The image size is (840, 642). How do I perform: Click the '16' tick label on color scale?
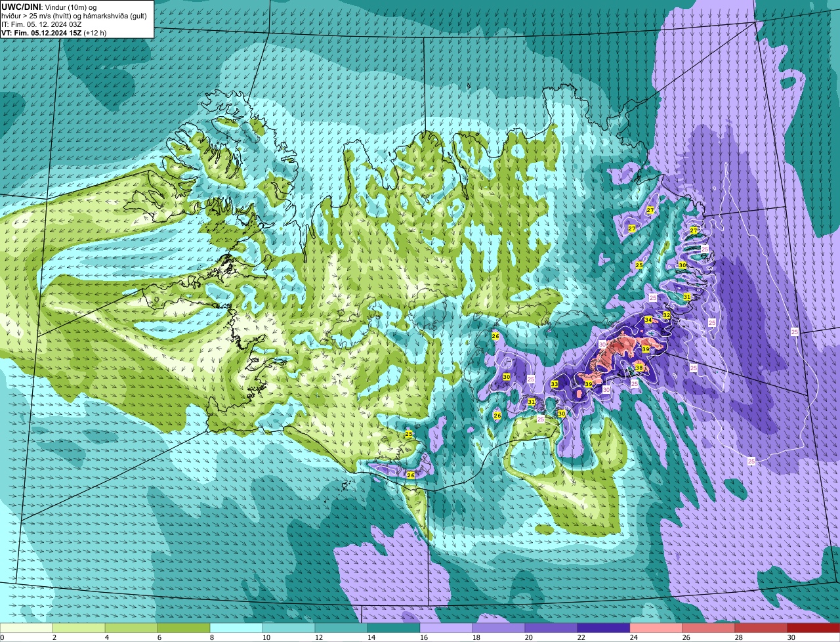pos(424,637)
